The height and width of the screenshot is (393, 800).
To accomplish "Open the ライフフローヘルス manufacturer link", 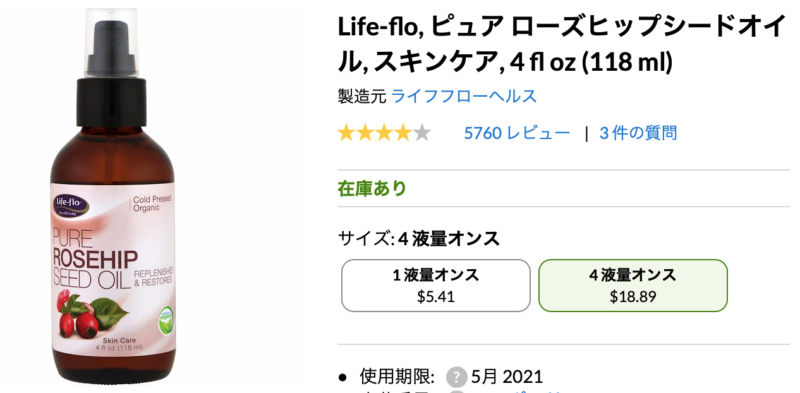I will pos(464,96).
